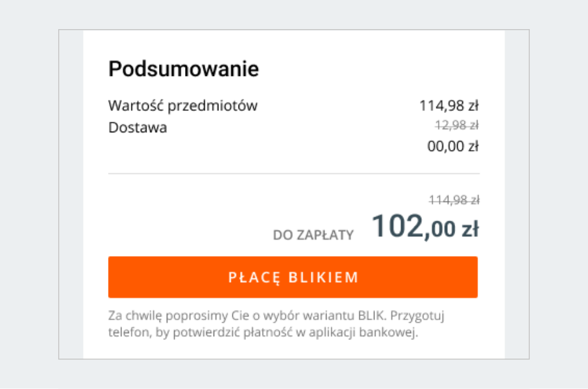
Task: Click the crossed-out 12,98 zł delivery price
Action: pos(455,127)
